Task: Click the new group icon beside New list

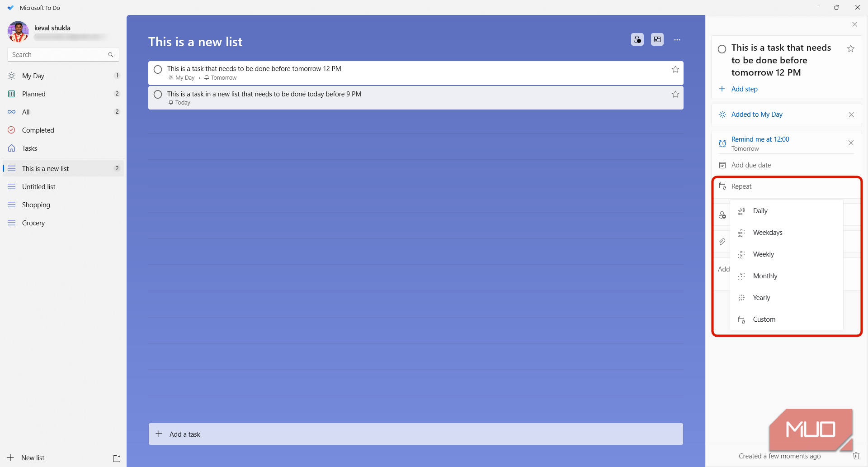Action: (x=117, y=458)
